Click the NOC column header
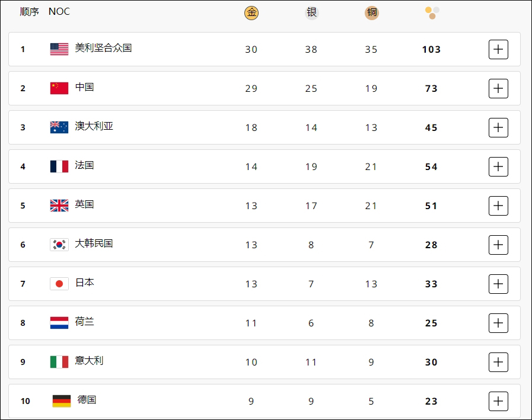The height and width of the screenshot is (420, 532). click(59, 12)
